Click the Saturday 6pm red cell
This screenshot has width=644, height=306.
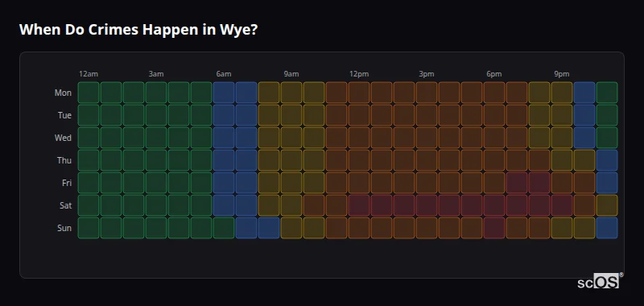click(x=494, y=205)
